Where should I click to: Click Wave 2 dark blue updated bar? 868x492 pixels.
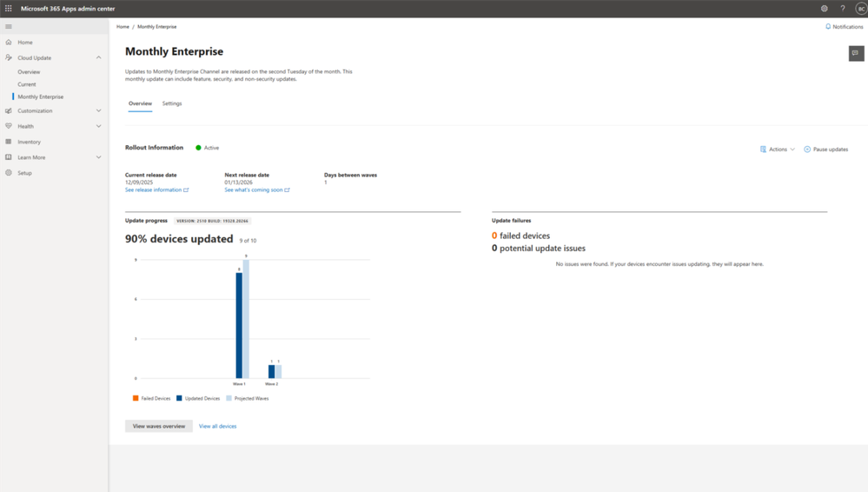pos(271,372)
